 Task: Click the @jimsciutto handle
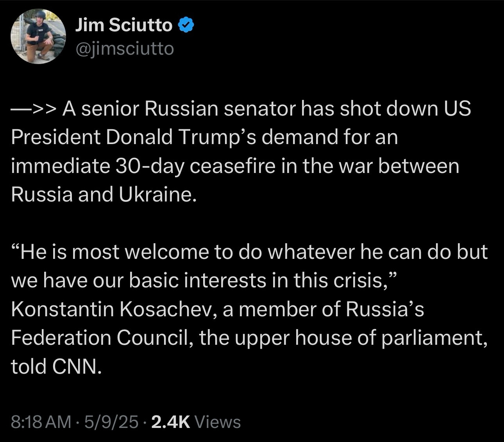coord(124,49)
